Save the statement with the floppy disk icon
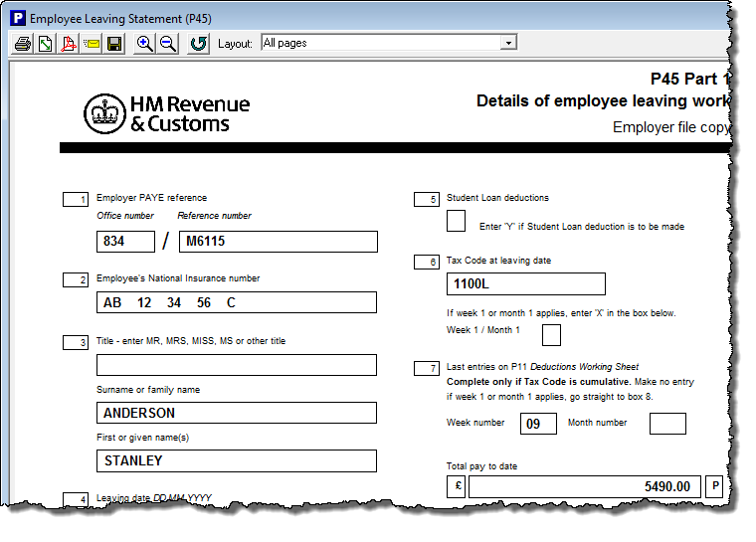Viewport: 756px width, 542px height. [x=114, y=44]
